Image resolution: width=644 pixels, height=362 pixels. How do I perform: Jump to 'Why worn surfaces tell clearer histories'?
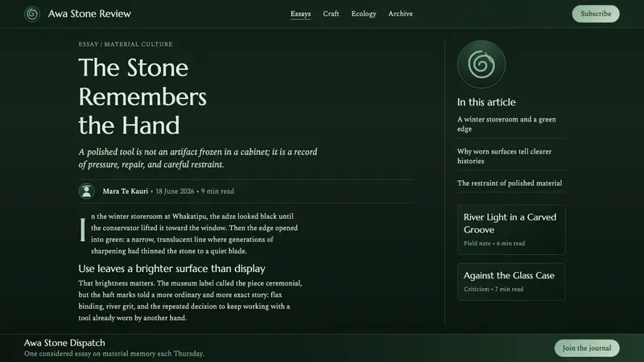[x=505, y=156]
